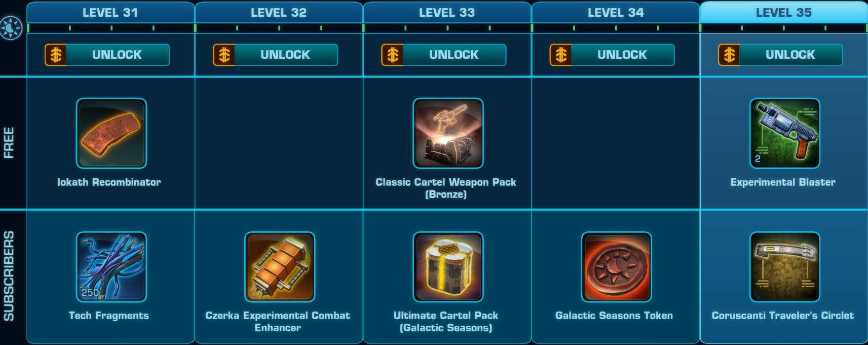Viewport: 868px width, 345px height.
Task: Open the Level 33 tab header
Action: click(447, 12)
